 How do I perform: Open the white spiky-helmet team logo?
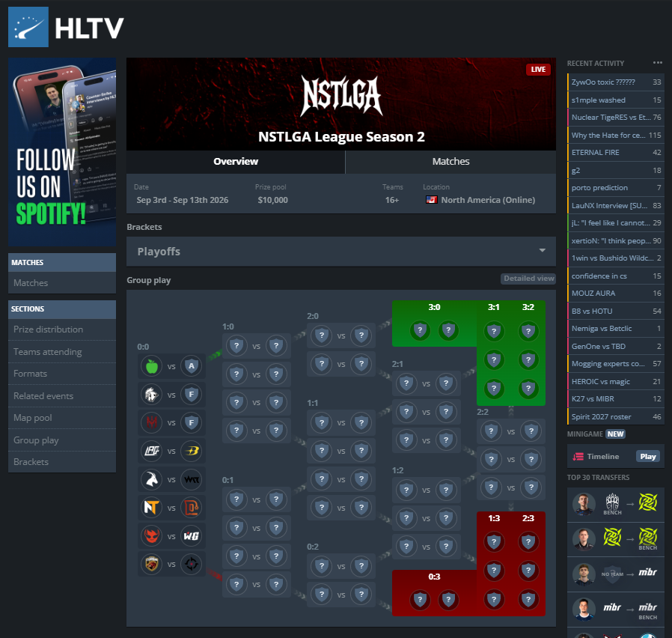pos(152,395)
